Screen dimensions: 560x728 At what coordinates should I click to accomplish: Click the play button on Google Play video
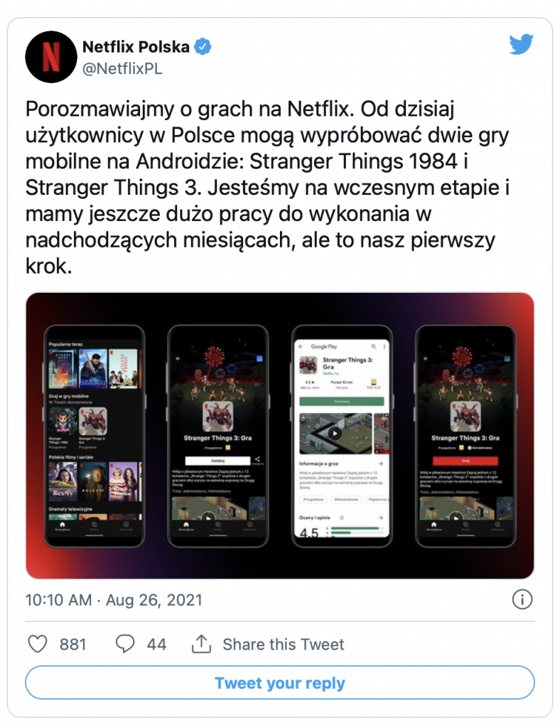(335, 433)
